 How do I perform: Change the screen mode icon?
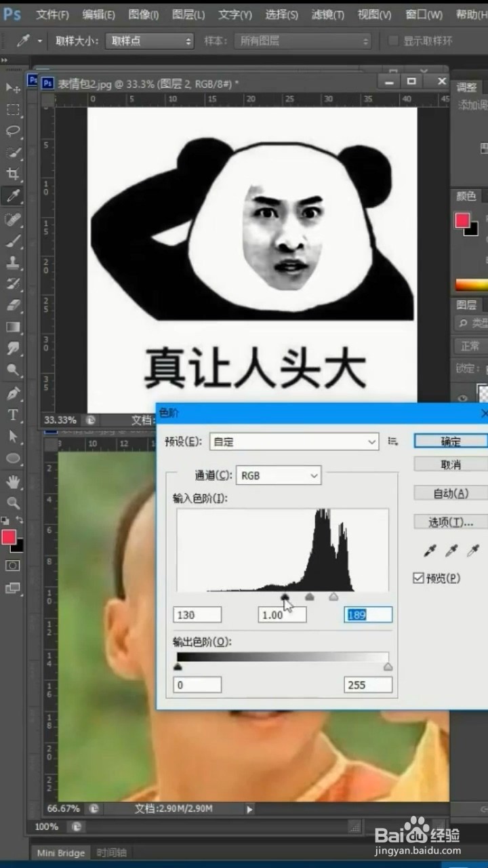(x=13, y=588)
